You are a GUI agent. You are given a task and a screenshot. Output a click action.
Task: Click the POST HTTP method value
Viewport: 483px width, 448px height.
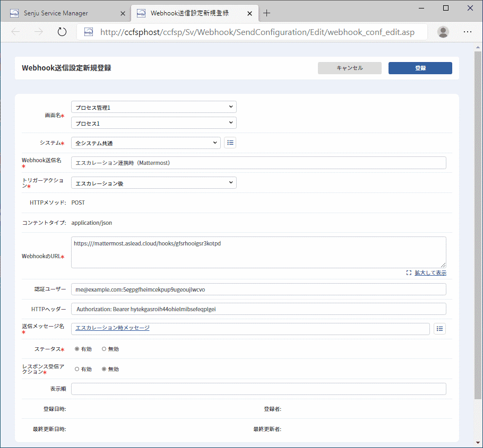(78, 203)
